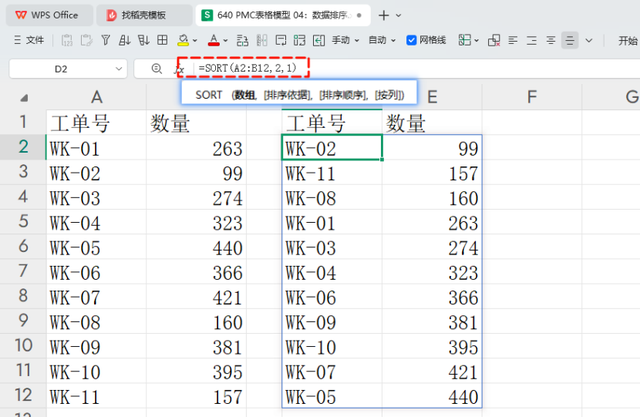The width and height of the screenshot is (640, 417).
Task: Open the WPS Office home tab
Action: [49, 15]
